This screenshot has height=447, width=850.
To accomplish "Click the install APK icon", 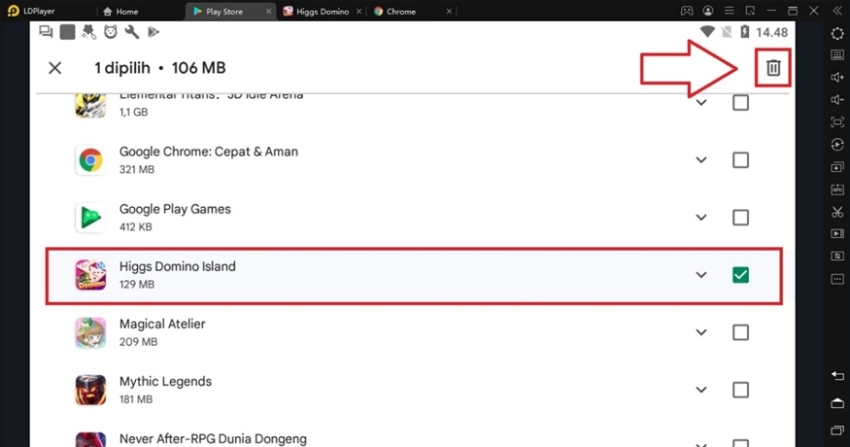I will pos(837,189).
